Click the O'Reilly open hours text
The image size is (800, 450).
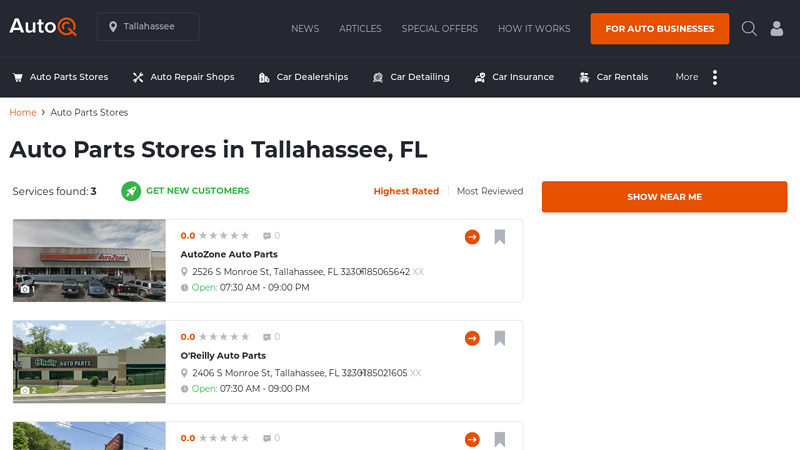click(251, 389)
